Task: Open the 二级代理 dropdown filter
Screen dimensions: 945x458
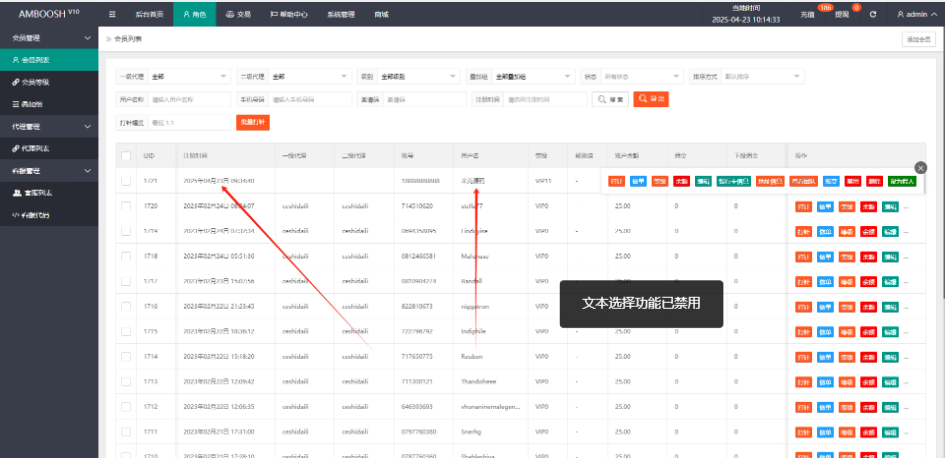Action: click(x=310, y=77)
